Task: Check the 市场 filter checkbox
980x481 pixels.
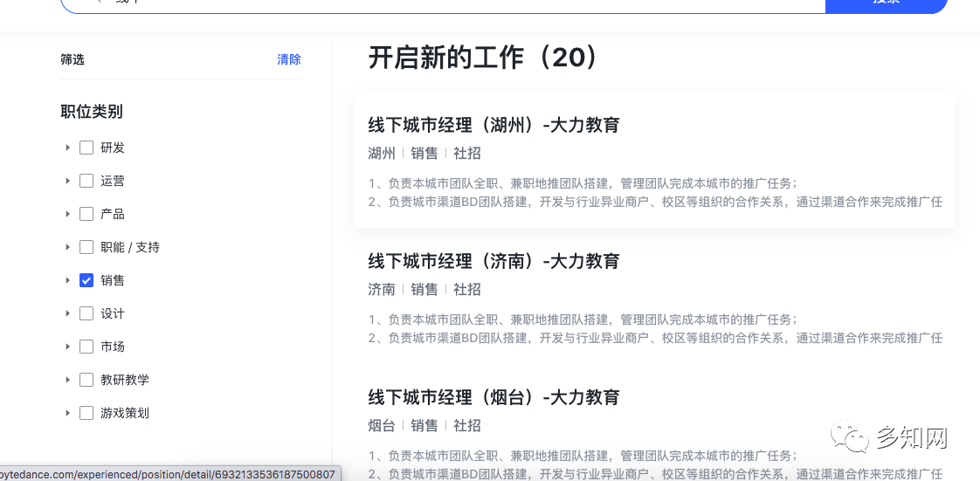Action: tap(86, 347)
